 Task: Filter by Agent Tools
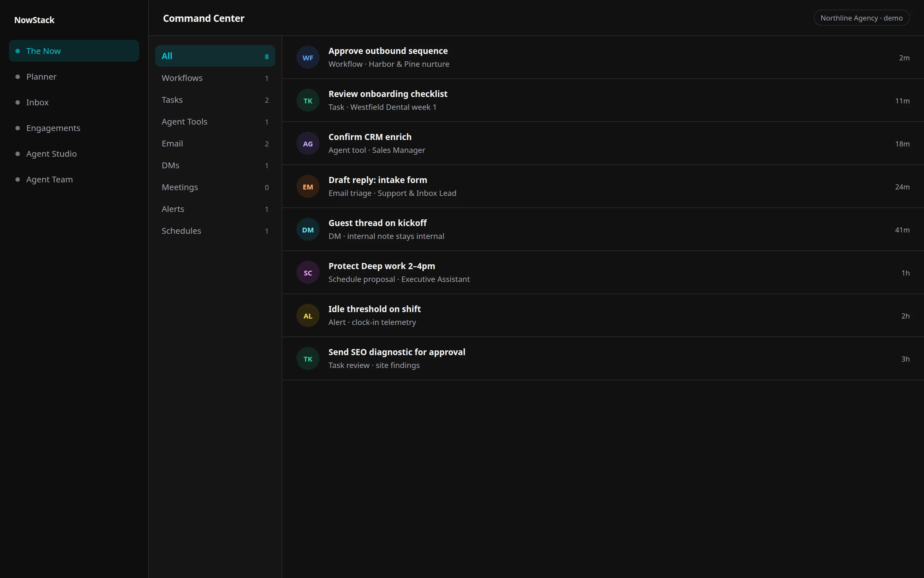point(215,121)
